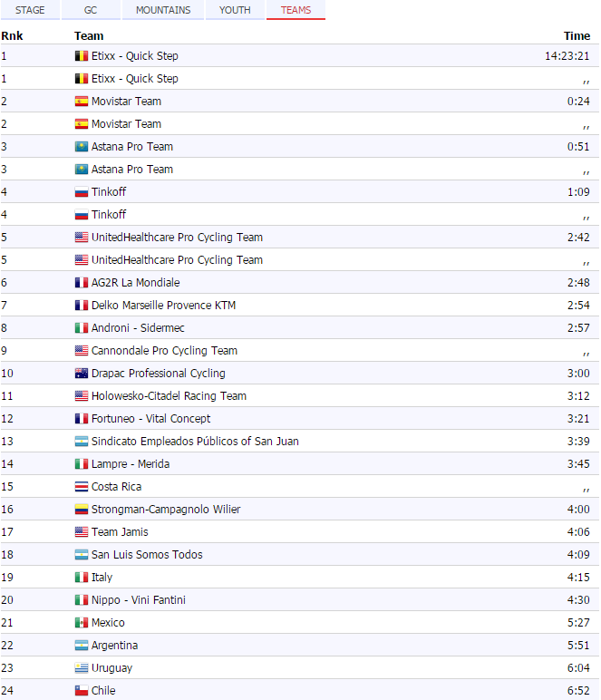
Task: Open the Costa Rica team entry
Action: (x=116, y=487)
